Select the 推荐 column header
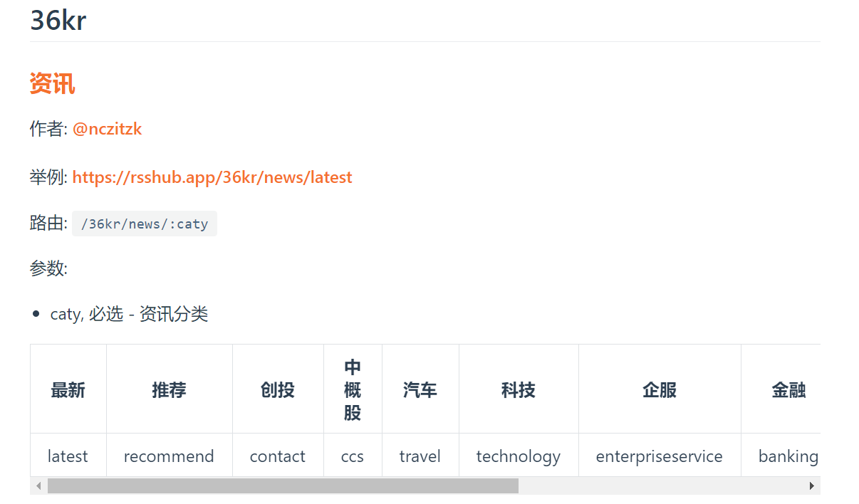 [x=169, y=390]
